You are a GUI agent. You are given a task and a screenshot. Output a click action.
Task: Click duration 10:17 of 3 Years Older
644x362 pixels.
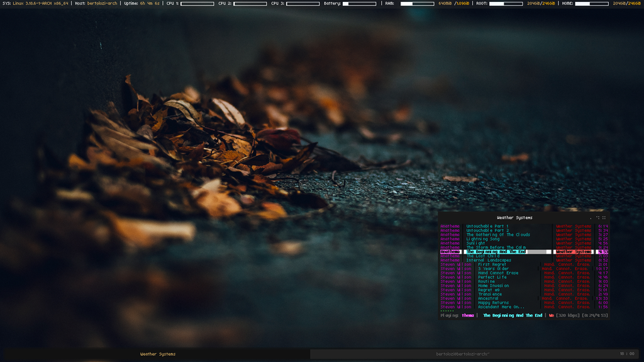point(602,269)
